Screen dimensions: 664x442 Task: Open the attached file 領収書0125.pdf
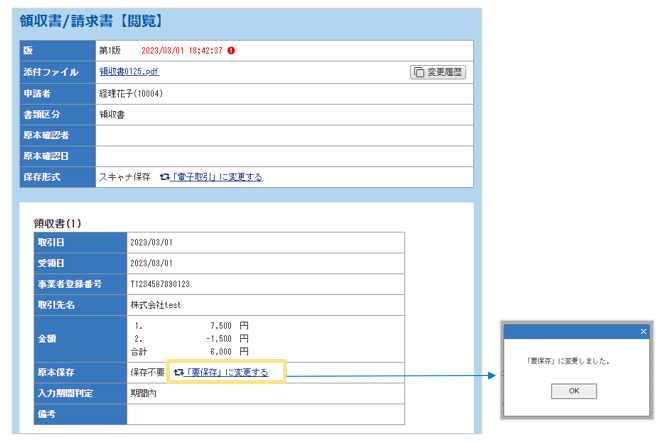[128, 72]
